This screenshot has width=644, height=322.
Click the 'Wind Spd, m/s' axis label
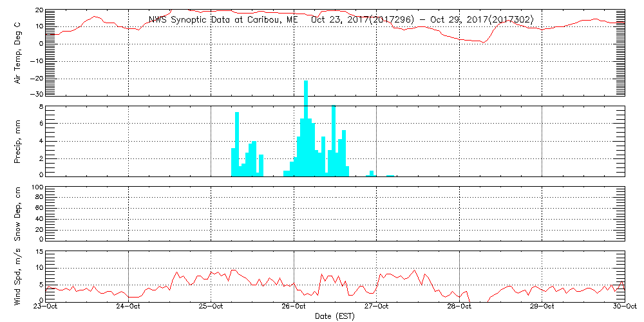pos(18,276)
